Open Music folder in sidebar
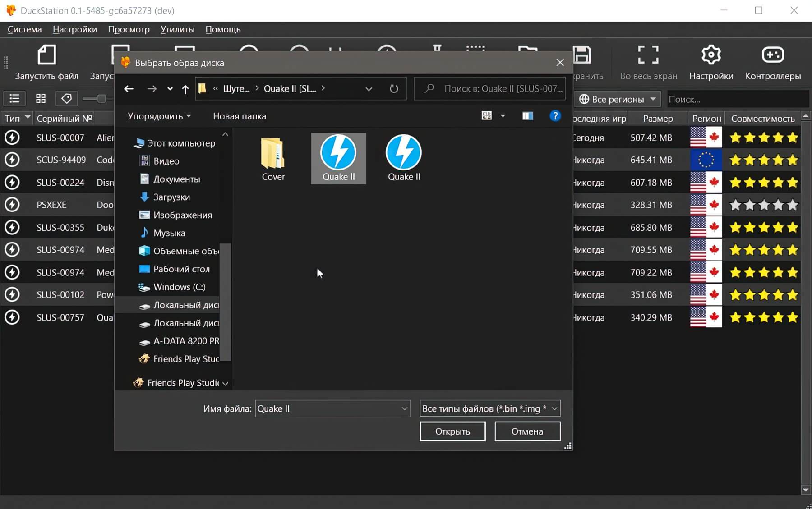Viewport: 812px width, 509px height. 162,233
